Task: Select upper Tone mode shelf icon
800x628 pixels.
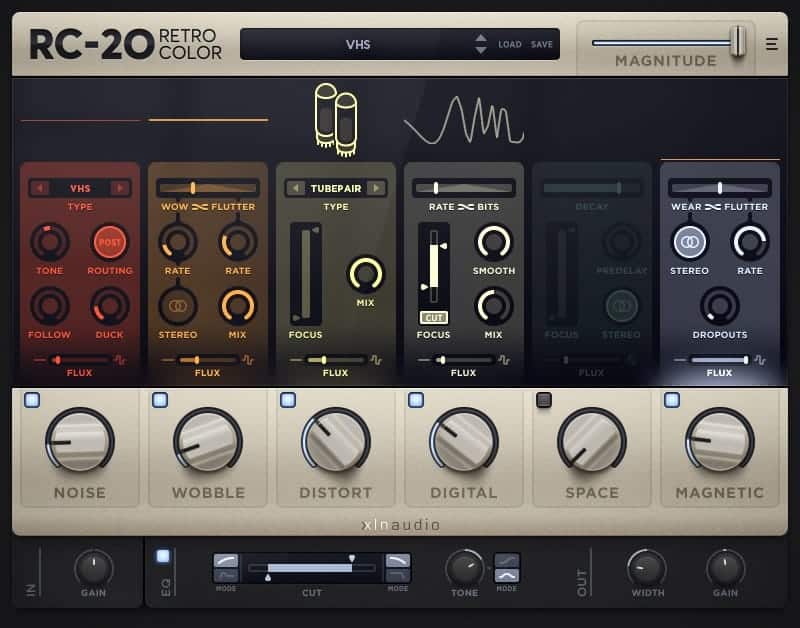Action: (x=507, y=561)
